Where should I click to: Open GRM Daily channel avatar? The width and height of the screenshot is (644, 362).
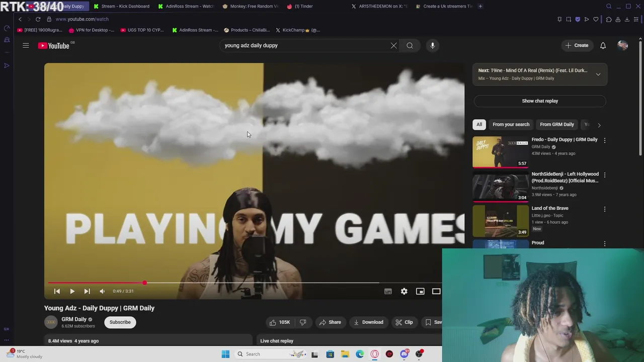pyautogui.click(x=51, y=322)
